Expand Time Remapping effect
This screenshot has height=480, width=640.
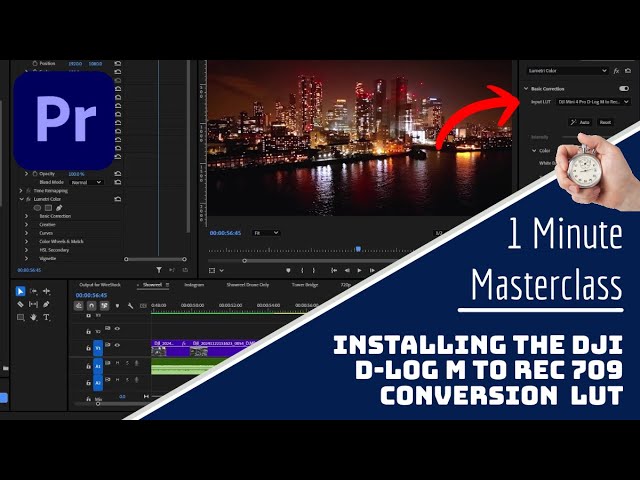tap(21, 191)
